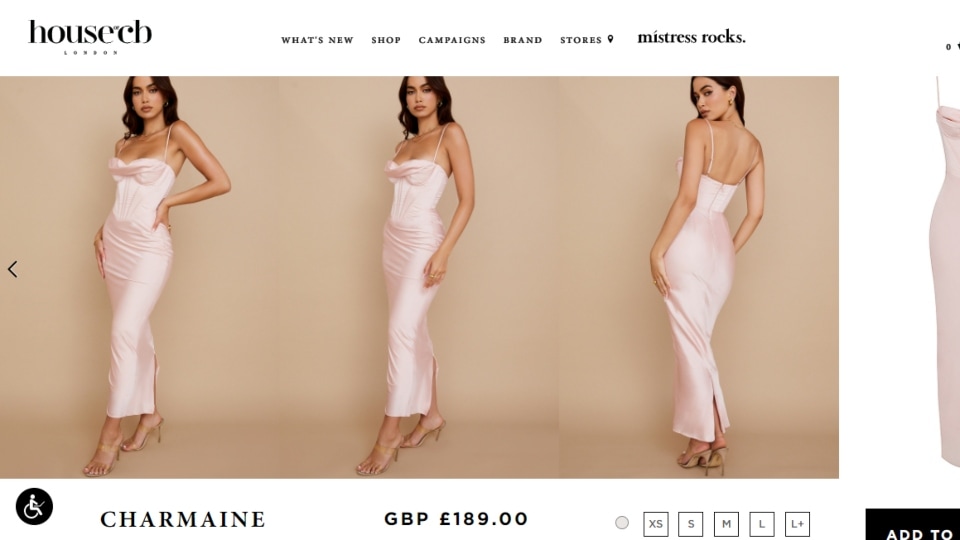Choose size L

762,524
